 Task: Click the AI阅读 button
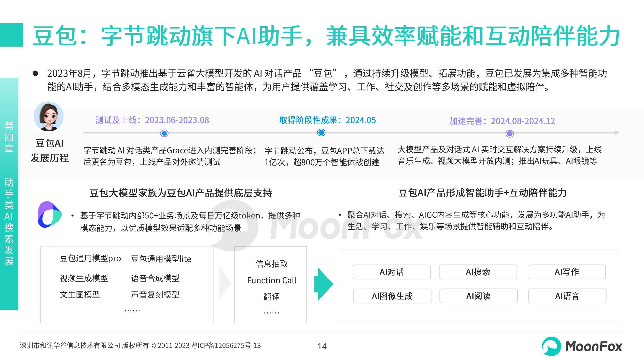tap(479, 296)
